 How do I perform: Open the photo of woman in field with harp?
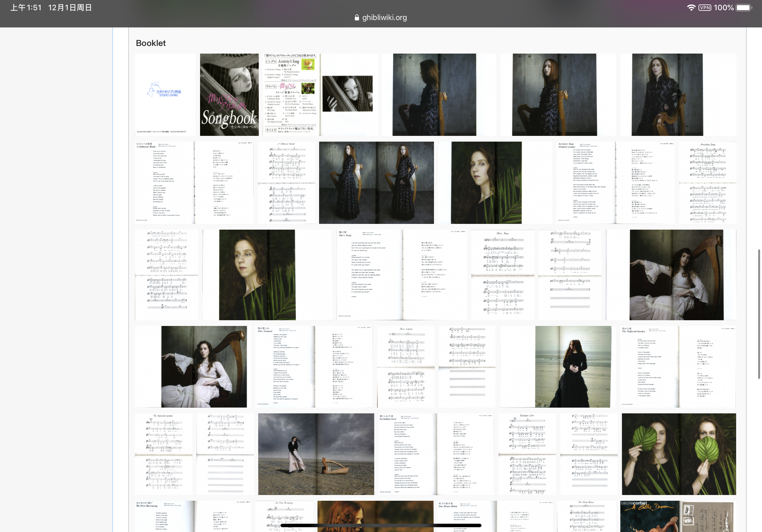click(x=316, y=454)
